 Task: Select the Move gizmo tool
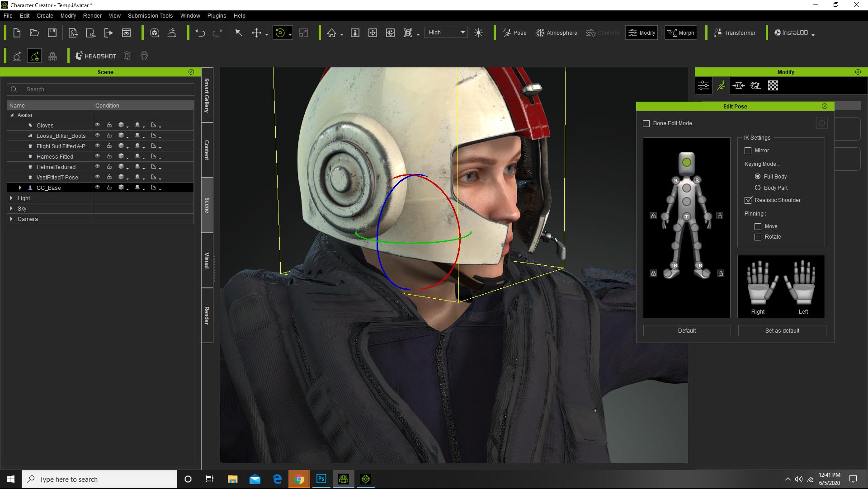point(256,33)
